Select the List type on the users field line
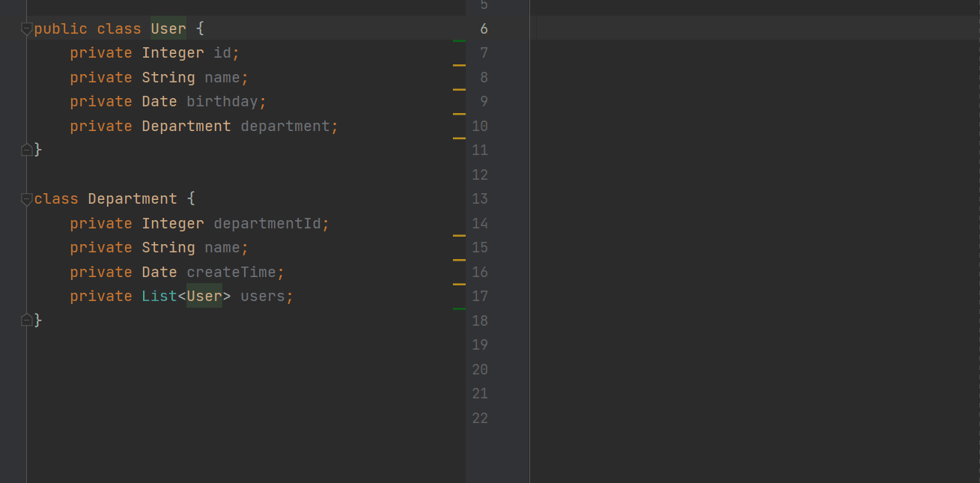980x483 pixels. [159, 296]
